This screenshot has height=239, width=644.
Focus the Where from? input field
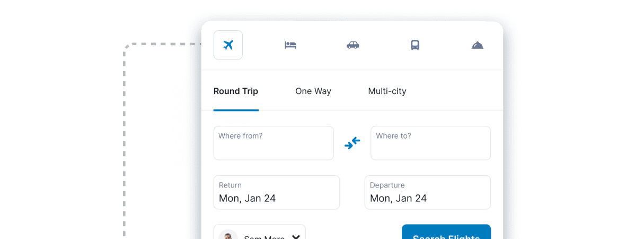pos(274,143)
